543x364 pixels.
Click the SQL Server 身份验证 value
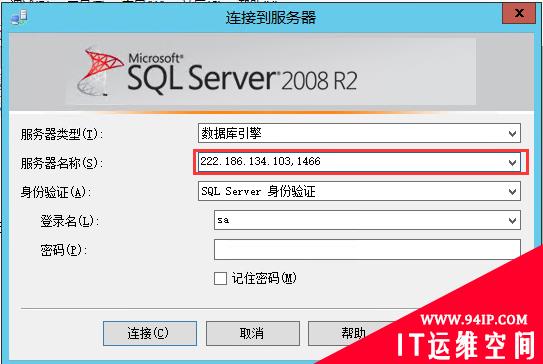[258, 191]
